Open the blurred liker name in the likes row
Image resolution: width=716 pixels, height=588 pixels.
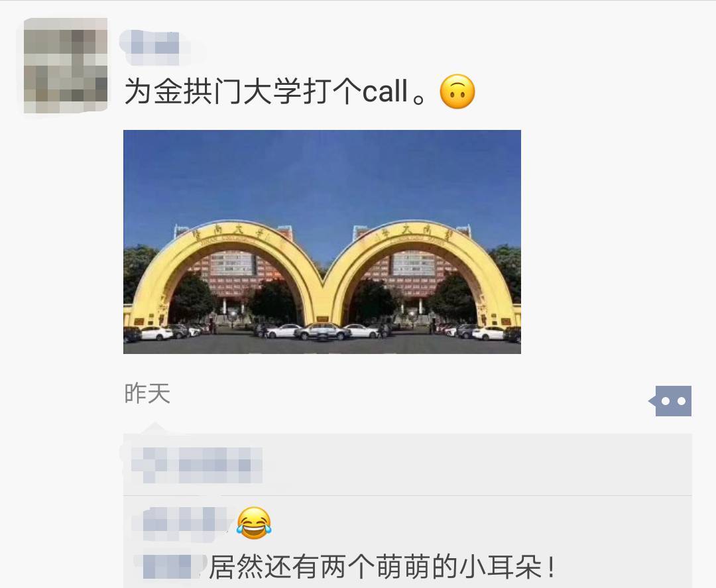click(196, 465)
